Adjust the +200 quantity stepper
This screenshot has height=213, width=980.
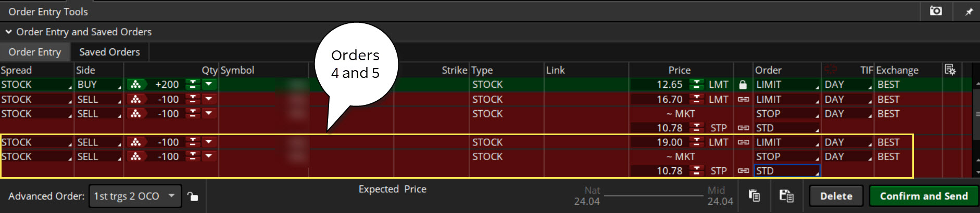[x=193, y=84]
